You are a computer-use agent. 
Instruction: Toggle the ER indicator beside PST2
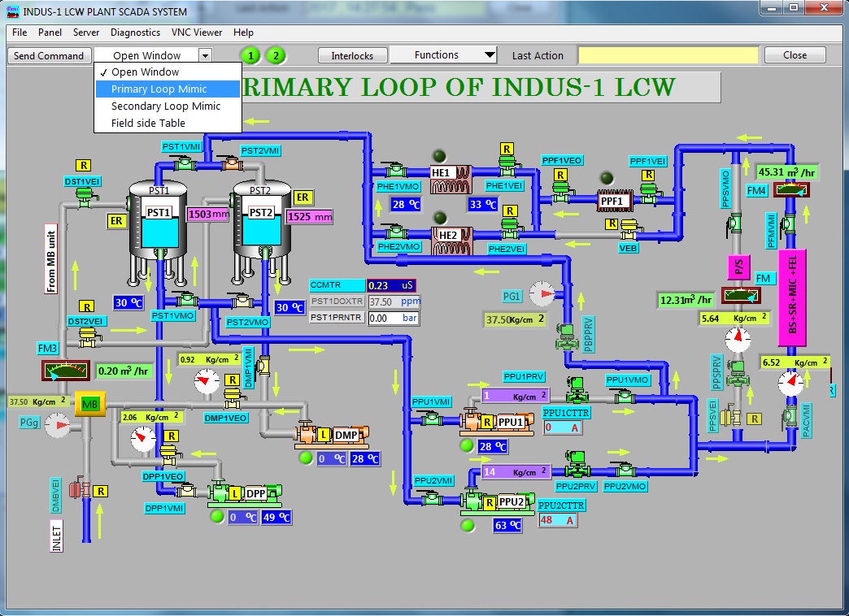[x=303, y=197]
